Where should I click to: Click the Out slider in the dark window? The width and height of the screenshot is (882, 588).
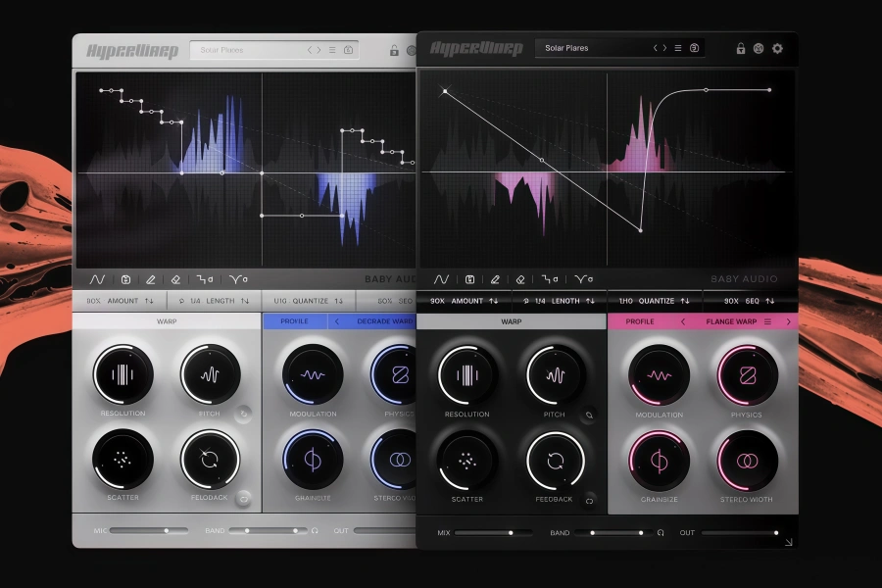(x=740, y=533)
